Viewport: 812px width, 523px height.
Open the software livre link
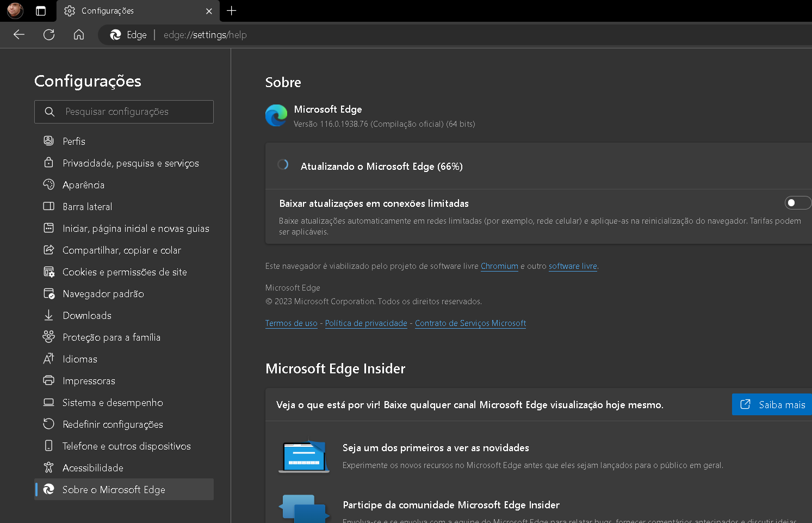(x=573, y=266)
